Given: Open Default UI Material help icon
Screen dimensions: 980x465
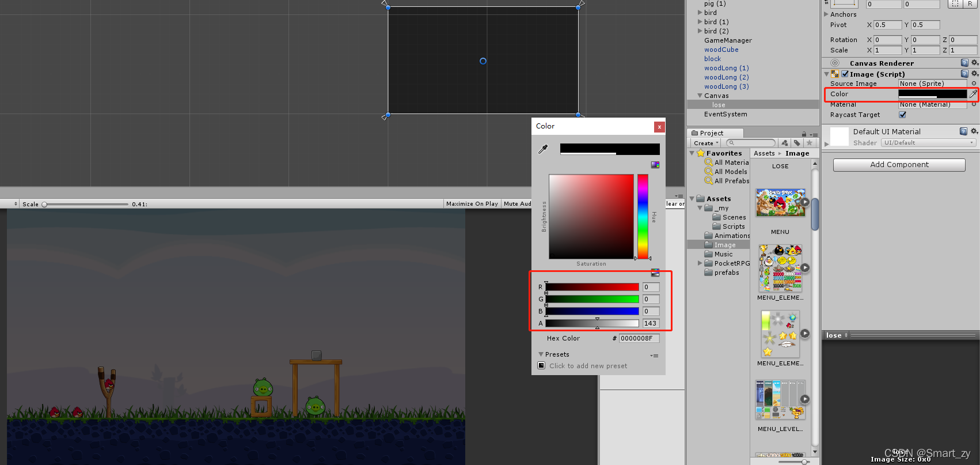Looking at the screenshot, I should coord(963,131).
